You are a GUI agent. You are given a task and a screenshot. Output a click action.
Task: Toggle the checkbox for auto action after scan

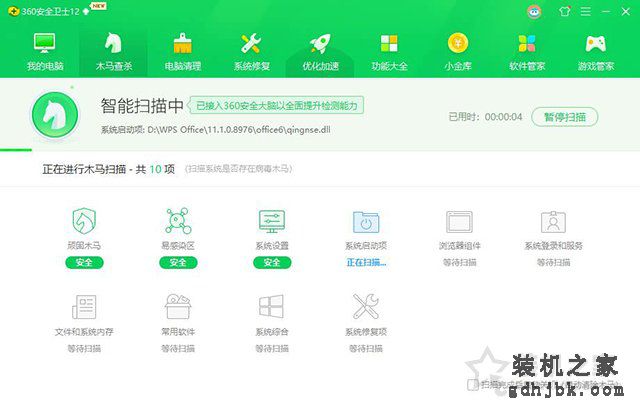click(x=473, y=384)
